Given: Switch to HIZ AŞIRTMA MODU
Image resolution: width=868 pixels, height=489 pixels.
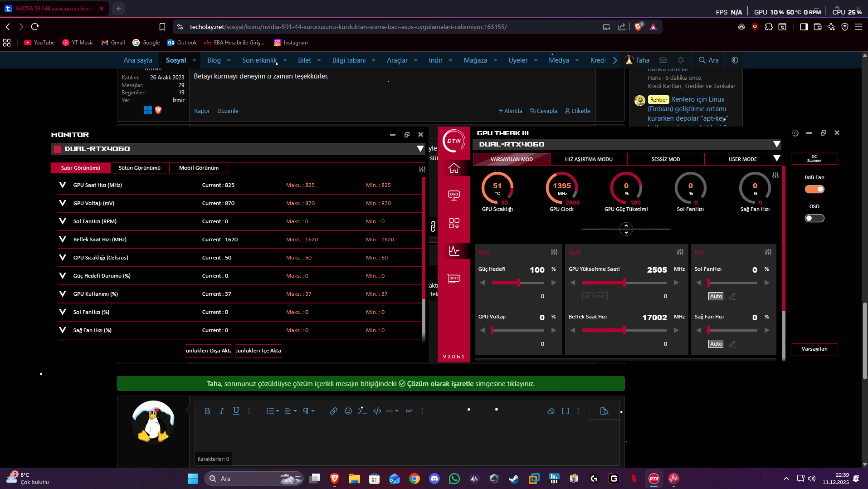Looking at the screenshot, I should coord(589,159).
